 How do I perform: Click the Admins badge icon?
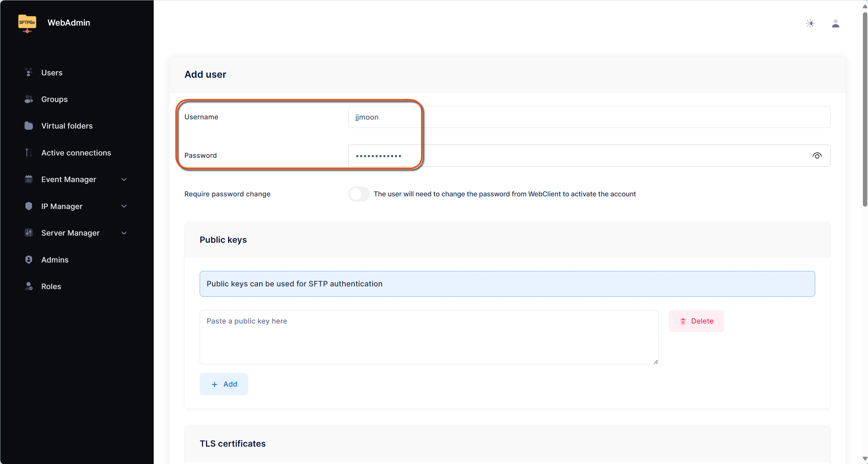click(29, 259)
